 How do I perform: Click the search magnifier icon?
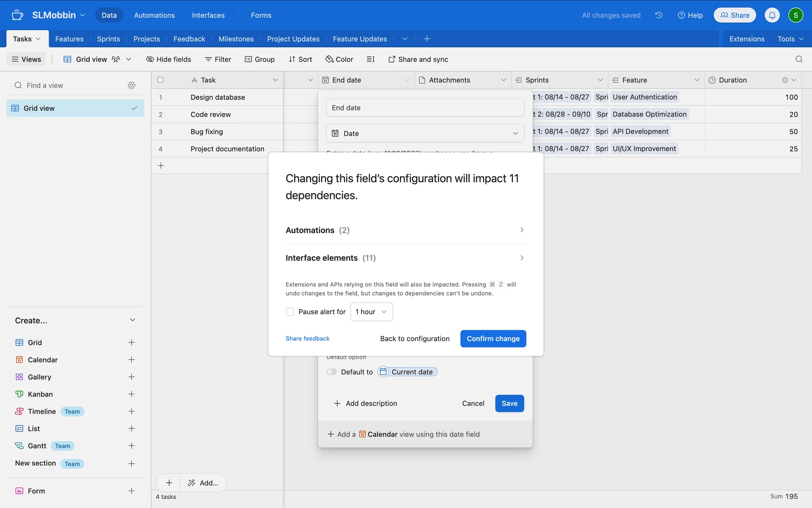point(798,59)
